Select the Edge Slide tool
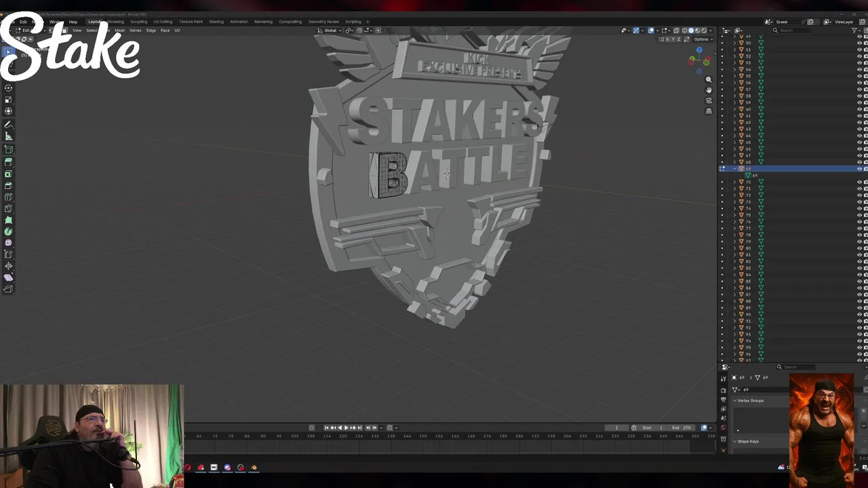The width and height of the screenshot is (868, 488). click(8, 255)
